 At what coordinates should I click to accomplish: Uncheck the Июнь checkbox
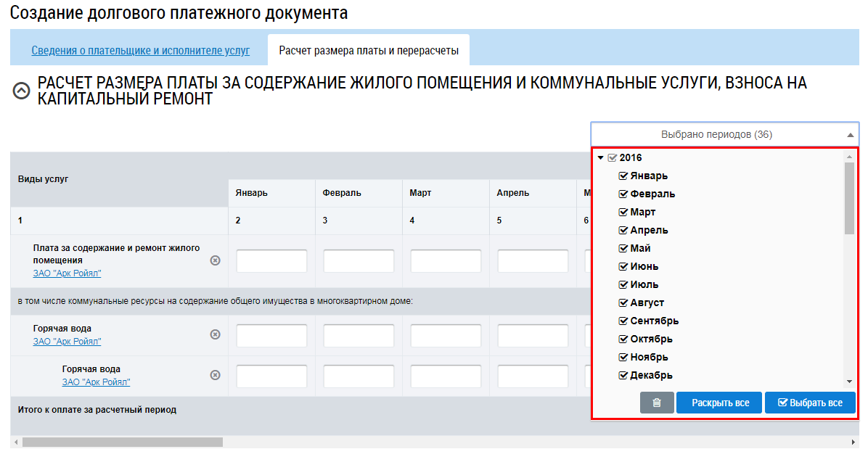pyautogui.click(x=623, y=267)
